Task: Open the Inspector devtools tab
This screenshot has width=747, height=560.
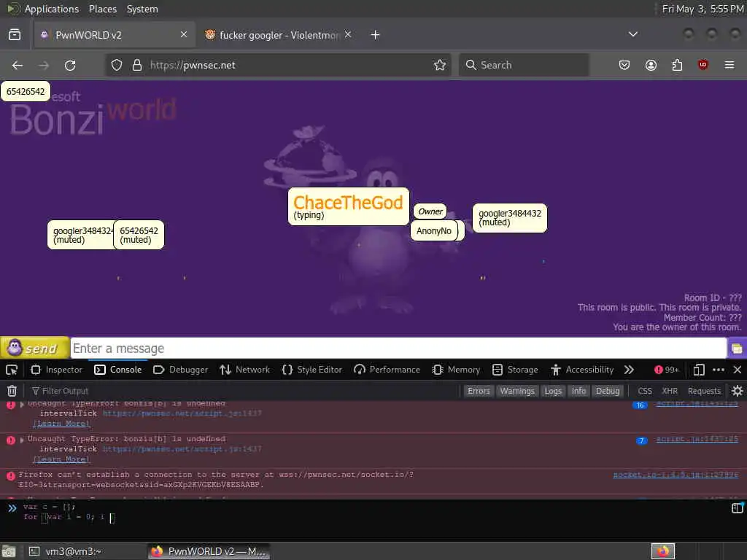Action: click(x=57, y=370)
